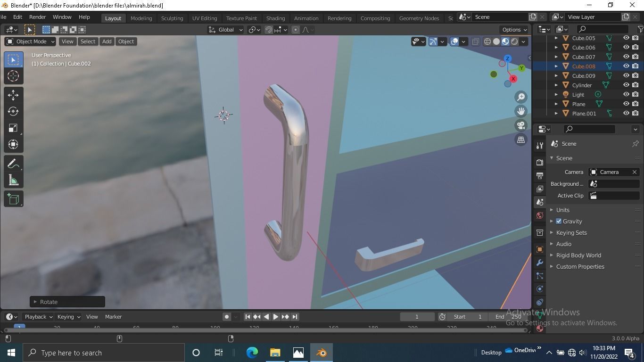Open the Render menu
The height and width of the screenshot is (362, 644).
point(37,17)
